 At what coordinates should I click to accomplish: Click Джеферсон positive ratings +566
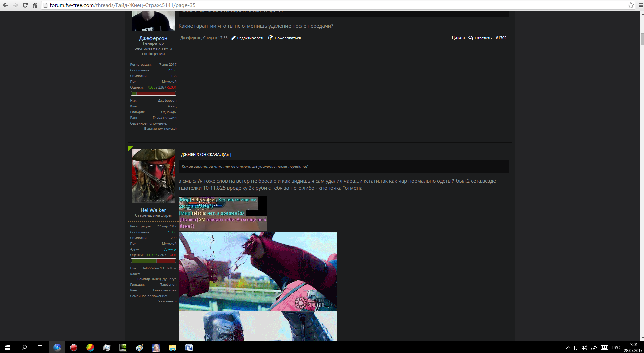pos(151,87)
